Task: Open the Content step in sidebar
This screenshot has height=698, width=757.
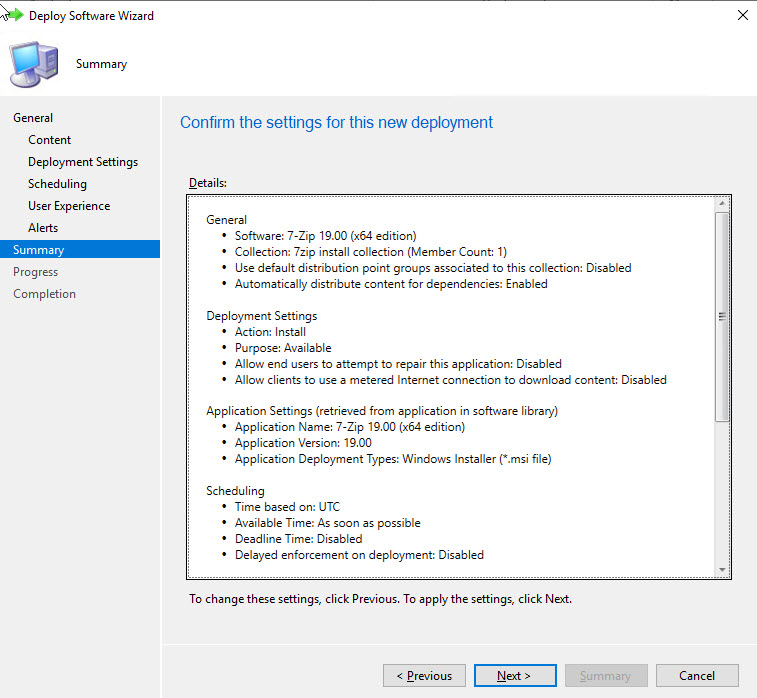Action: click(49, 140)
